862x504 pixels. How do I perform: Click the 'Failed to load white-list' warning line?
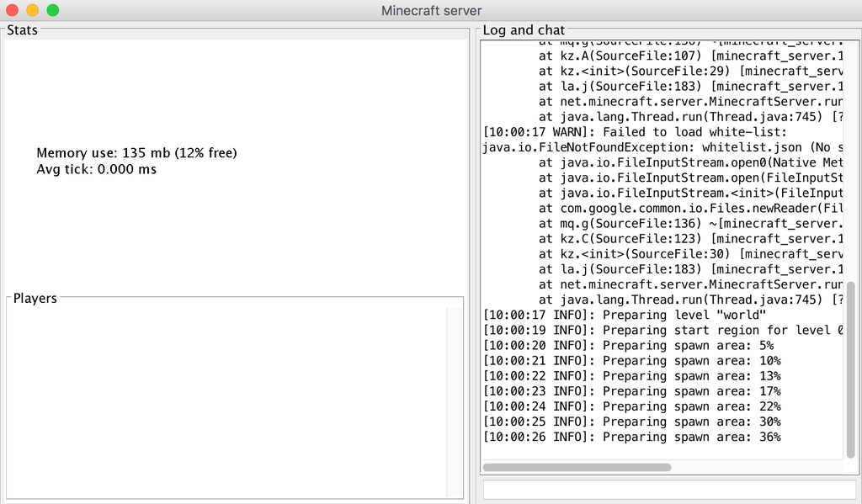(x=635, y=132)
